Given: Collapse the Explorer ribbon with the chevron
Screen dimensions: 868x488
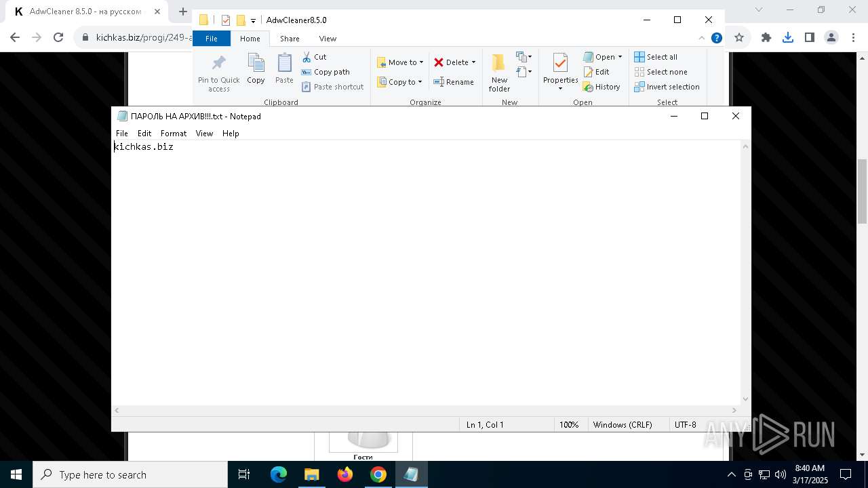Looking at the screenshot, I should tap(702, 38).
